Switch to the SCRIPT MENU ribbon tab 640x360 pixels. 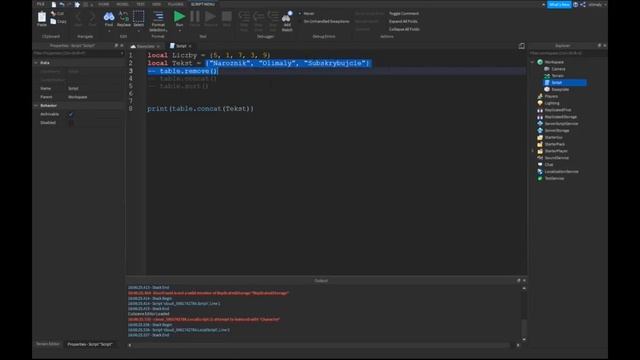tap(203, 4)
